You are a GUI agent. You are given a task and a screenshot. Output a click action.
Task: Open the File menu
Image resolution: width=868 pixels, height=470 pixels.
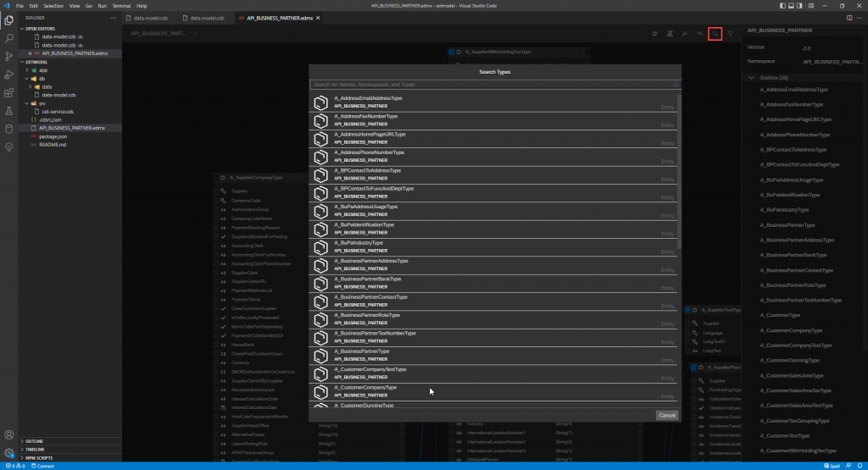click(x=19, y=6)
